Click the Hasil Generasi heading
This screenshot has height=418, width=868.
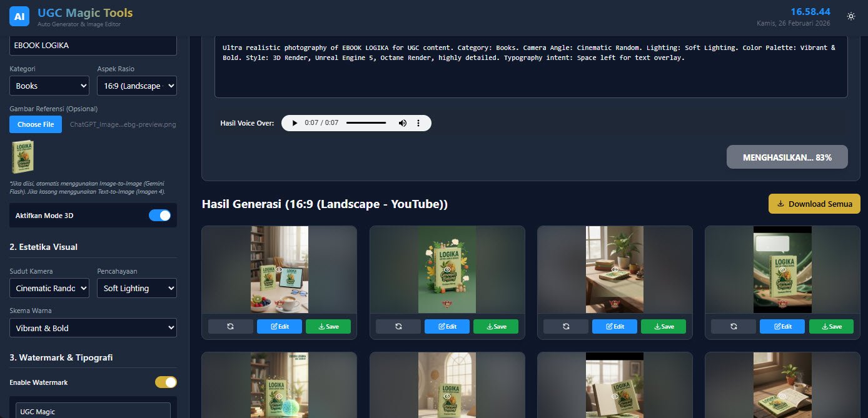point(325,204)
